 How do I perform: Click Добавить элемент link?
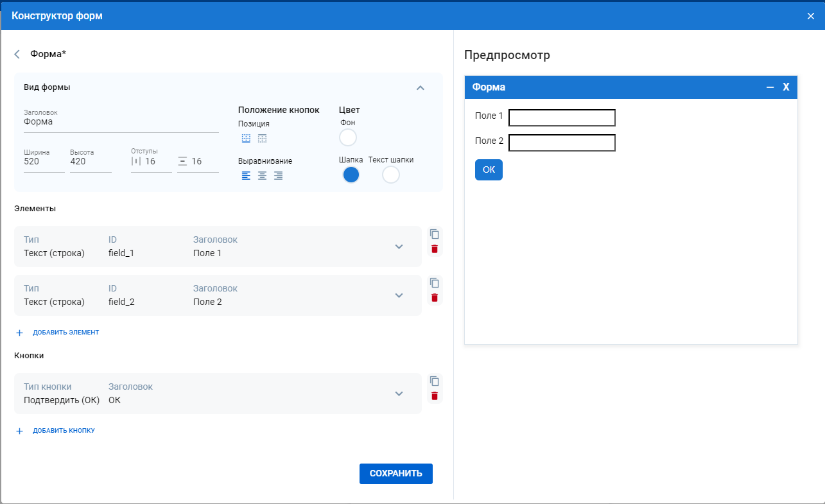65,333
